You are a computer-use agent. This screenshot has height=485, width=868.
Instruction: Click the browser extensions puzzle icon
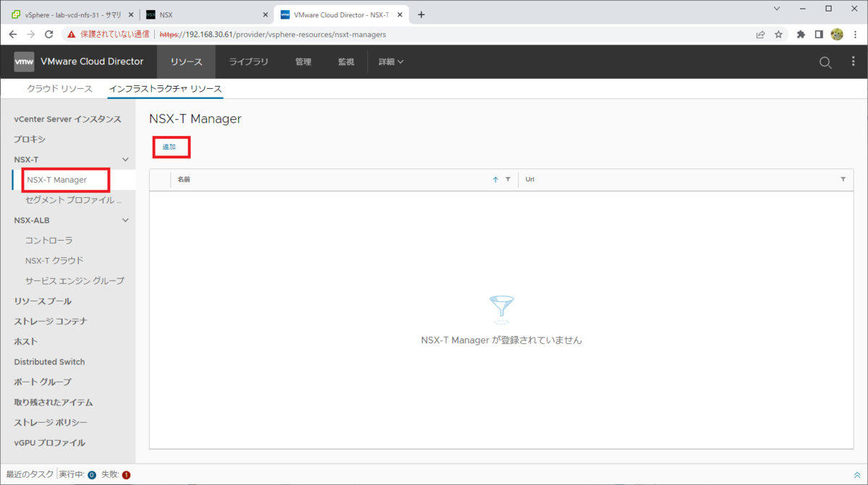point(801,34)
